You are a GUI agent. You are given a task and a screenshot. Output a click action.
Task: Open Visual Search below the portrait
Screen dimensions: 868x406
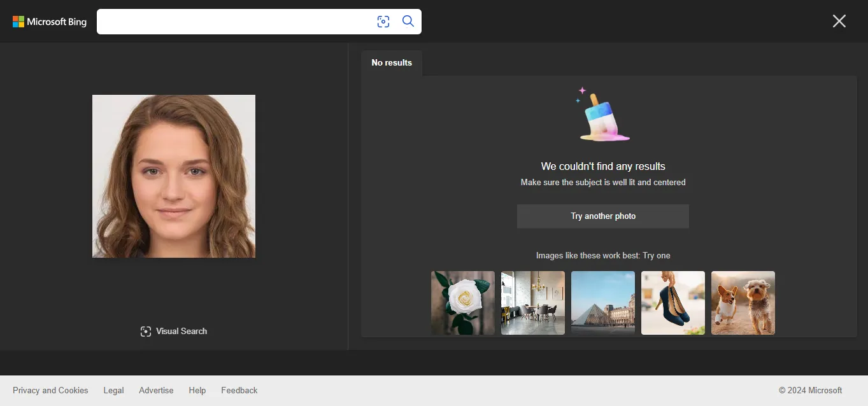pos(173,331)
